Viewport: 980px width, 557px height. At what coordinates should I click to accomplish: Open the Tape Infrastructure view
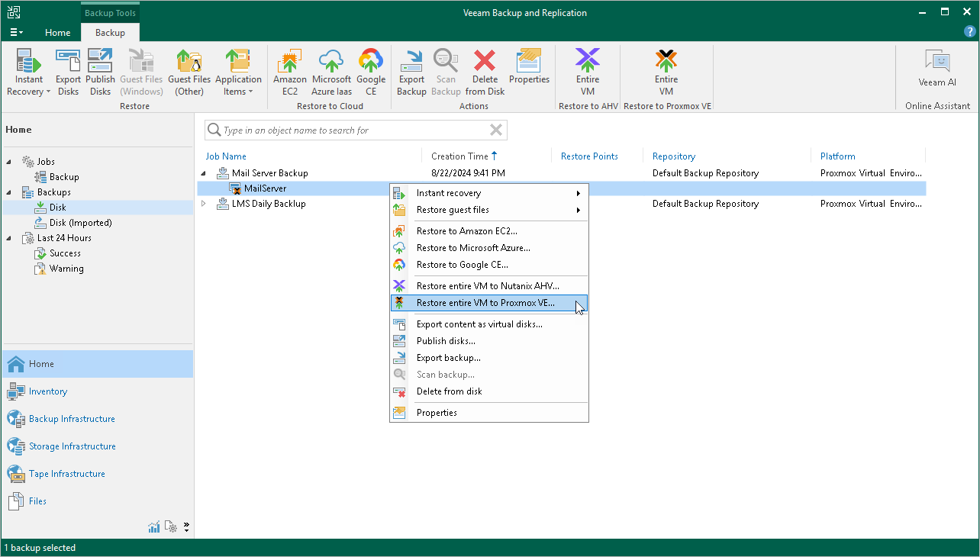pos(98,474)
